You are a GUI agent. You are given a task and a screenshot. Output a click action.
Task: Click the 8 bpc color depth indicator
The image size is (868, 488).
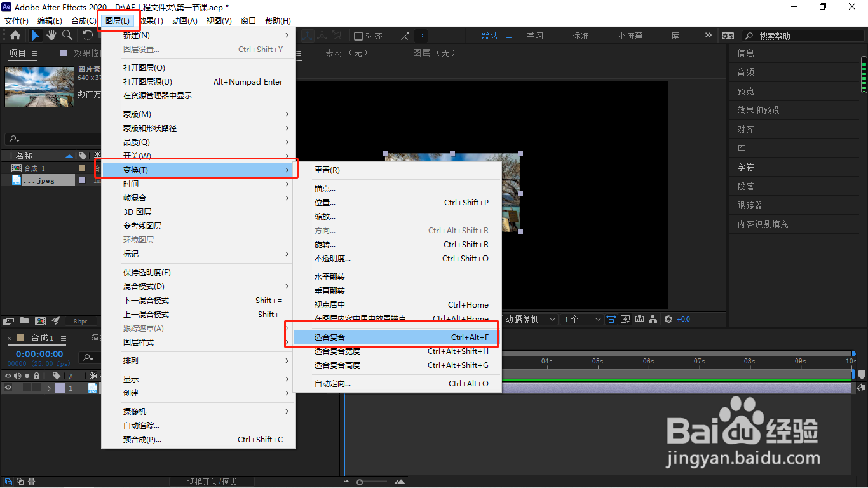click(81, 321)
